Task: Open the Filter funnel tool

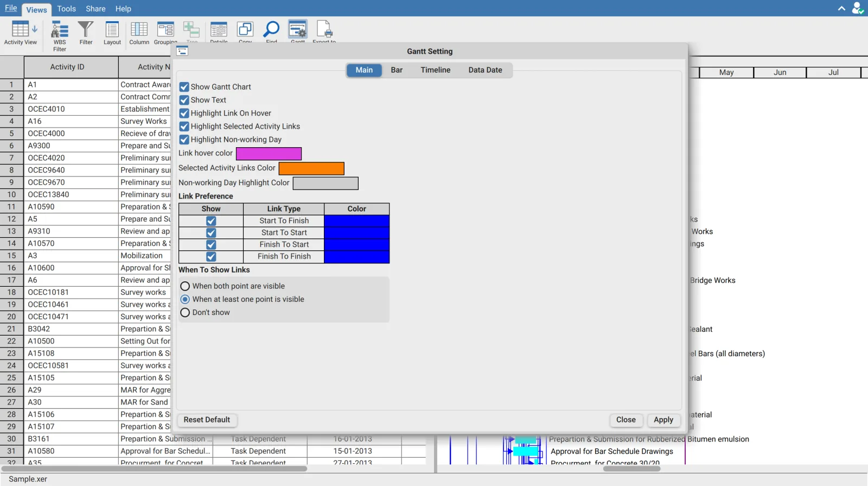Action: click(x=86, y=33)
